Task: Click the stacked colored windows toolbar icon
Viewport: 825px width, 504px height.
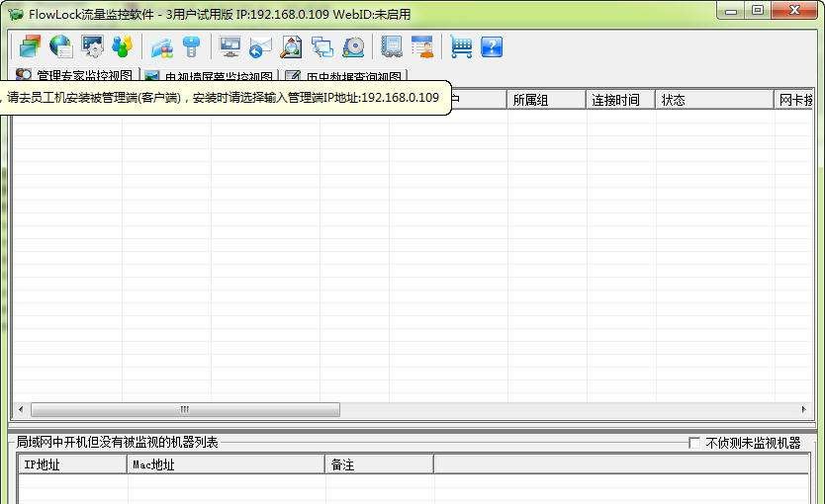Action: click(x=30, y=46)
